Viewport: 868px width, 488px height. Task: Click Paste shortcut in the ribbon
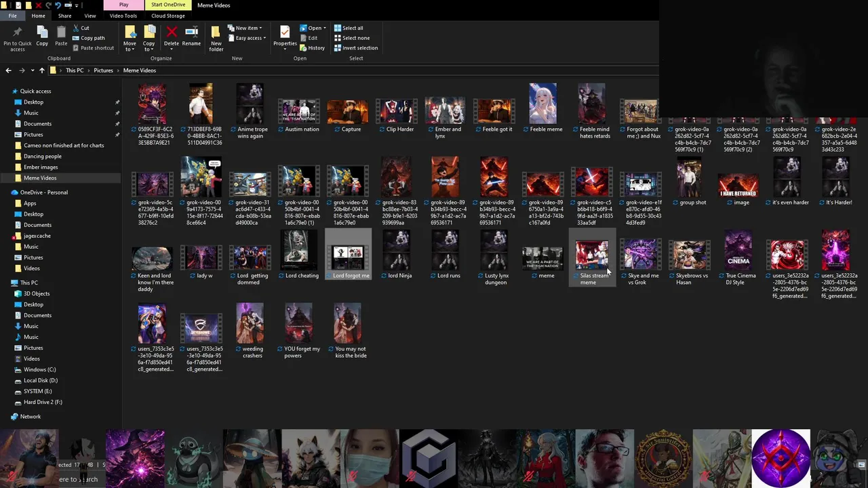click(93, 48)
